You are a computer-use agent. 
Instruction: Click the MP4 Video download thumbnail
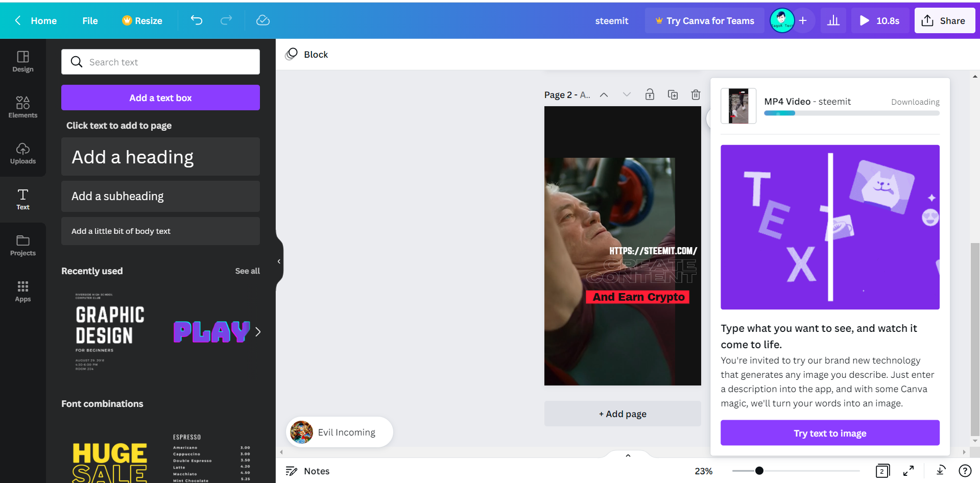(738, 106)
